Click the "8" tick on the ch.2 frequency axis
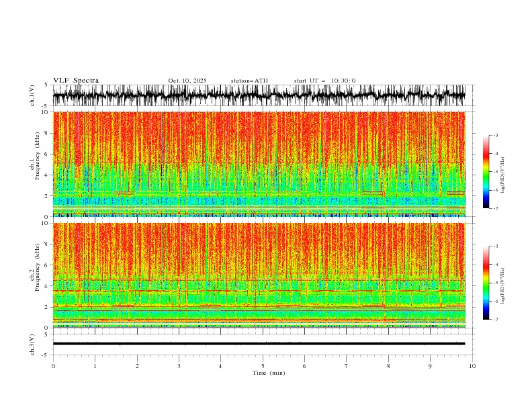Viewport: 532px width, 411px height. coord(47,244)
